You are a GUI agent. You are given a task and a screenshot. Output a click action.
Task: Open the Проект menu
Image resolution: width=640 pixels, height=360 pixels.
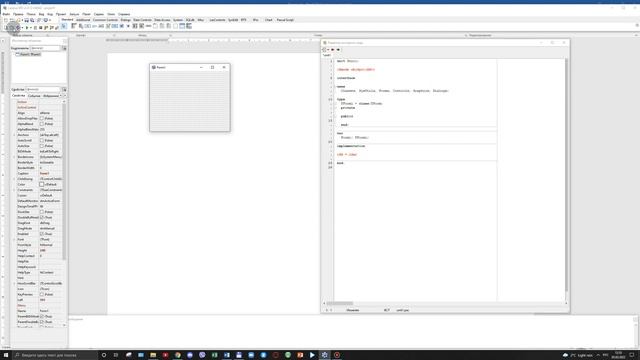click(x=61, y=14)
